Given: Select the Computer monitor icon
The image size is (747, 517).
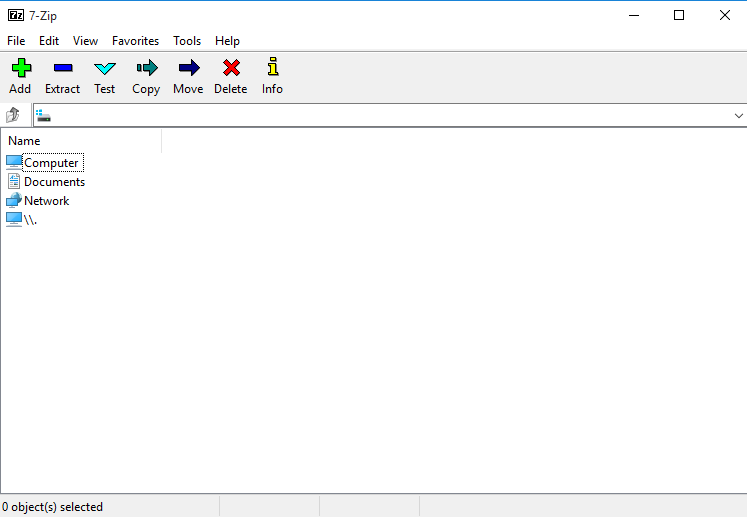Looking at the screenshot, I should pyautogui.click(x=14, y=162).
